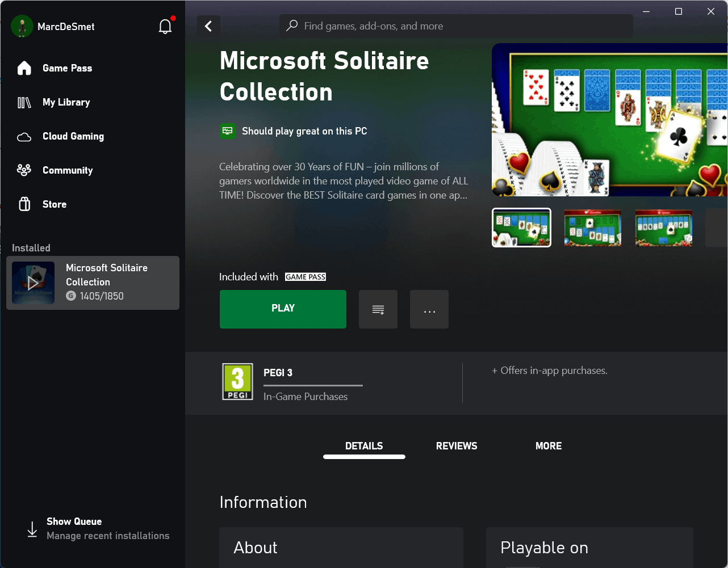Open the more options ellipsis button

coord(429,309)
